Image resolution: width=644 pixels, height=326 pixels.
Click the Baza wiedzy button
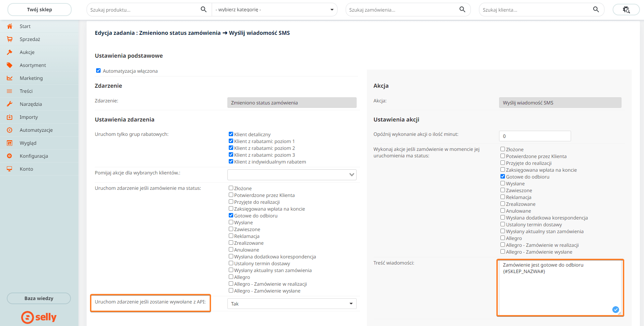coord(39,298)
